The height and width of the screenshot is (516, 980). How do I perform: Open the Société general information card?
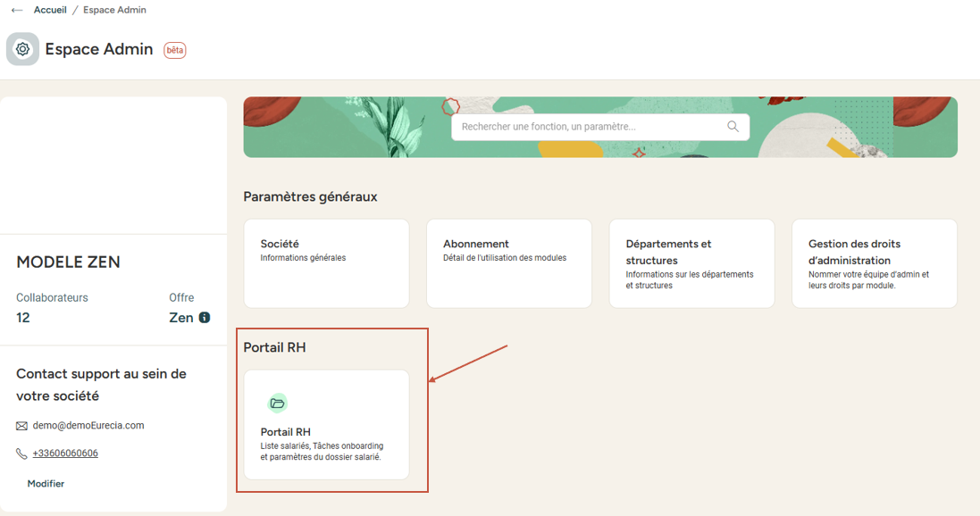(x=326, y=263)
